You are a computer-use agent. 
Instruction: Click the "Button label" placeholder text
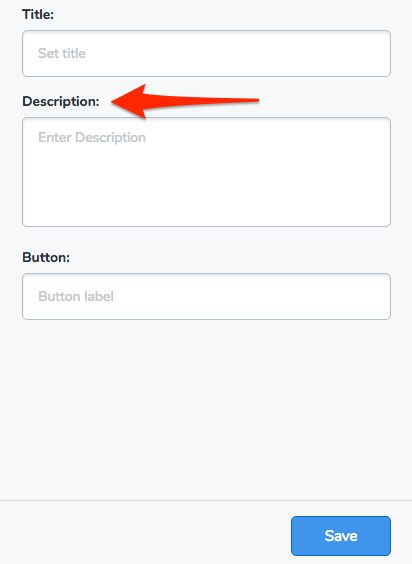click(x=76, y=296)
